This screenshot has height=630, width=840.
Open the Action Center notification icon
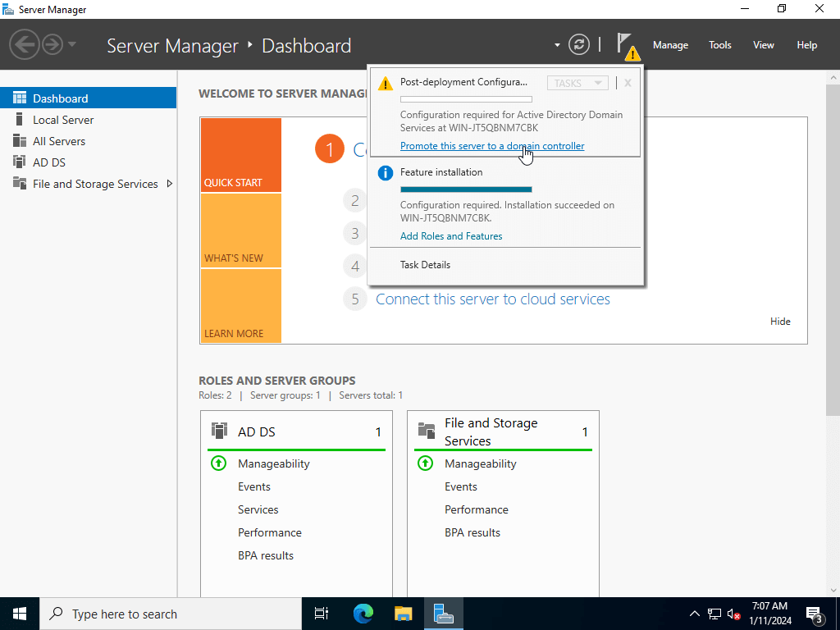(815, 614)
